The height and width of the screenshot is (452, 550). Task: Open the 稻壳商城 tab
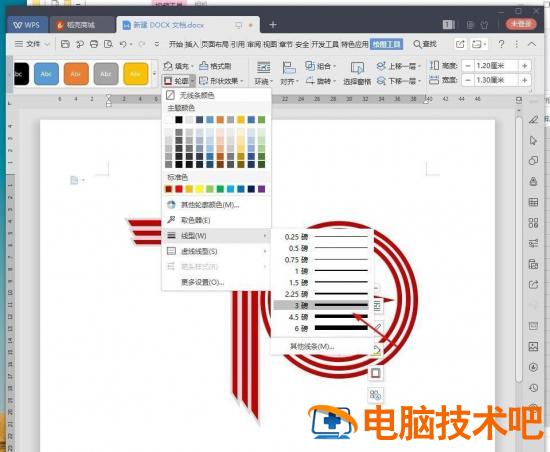click(81, 25)
